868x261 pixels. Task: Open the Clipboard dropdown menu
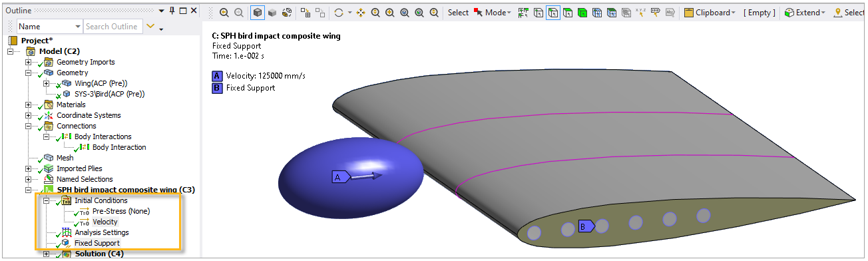tap(710, 13)
